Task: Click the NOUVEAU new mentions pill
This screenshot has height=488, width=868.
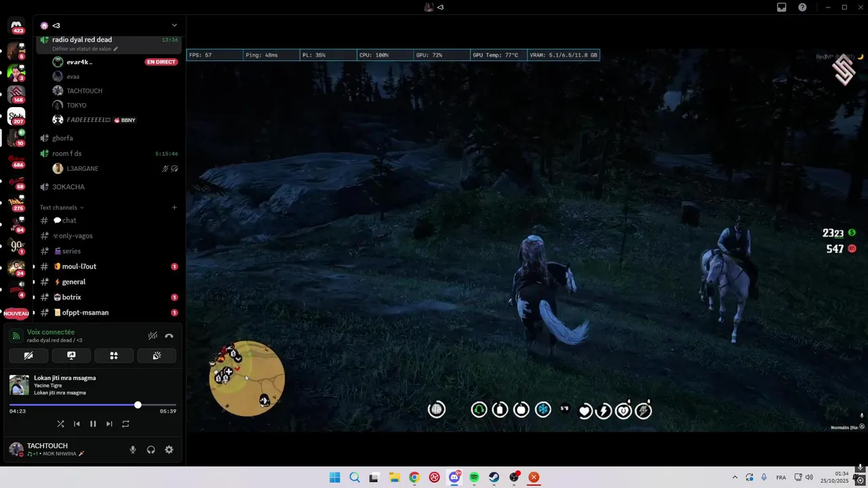Action: (17, 313)
